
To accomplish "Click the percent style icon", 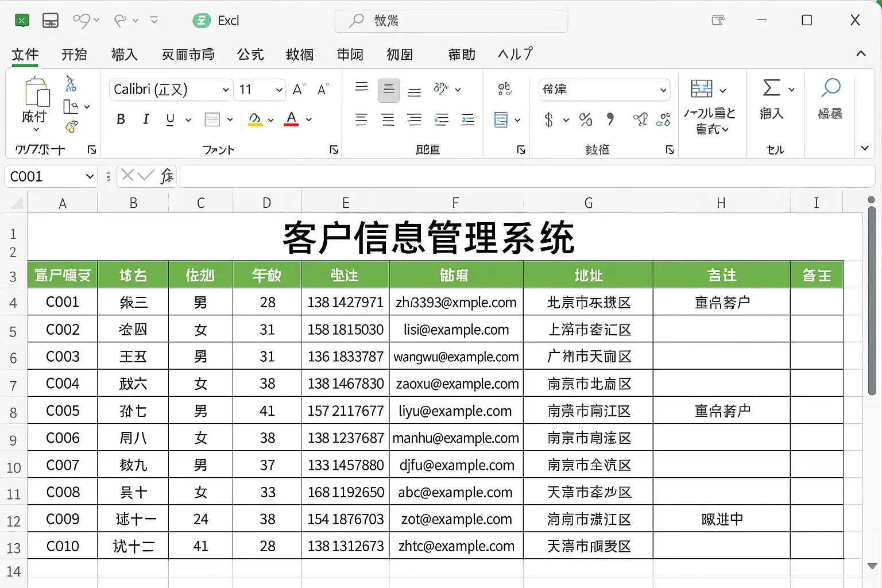I will click(x=585, y=119).
